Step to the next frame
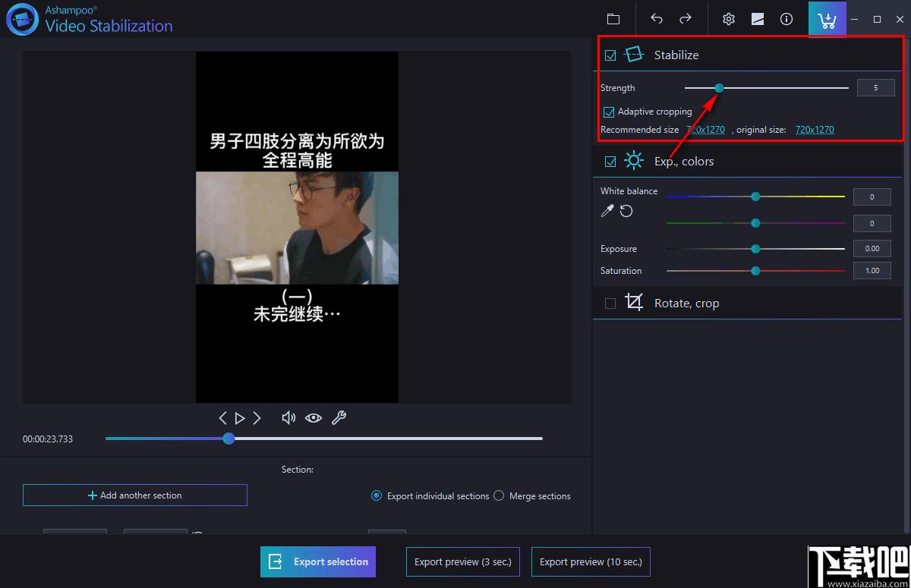The image size is (911, 588). (x=257, y=418)
